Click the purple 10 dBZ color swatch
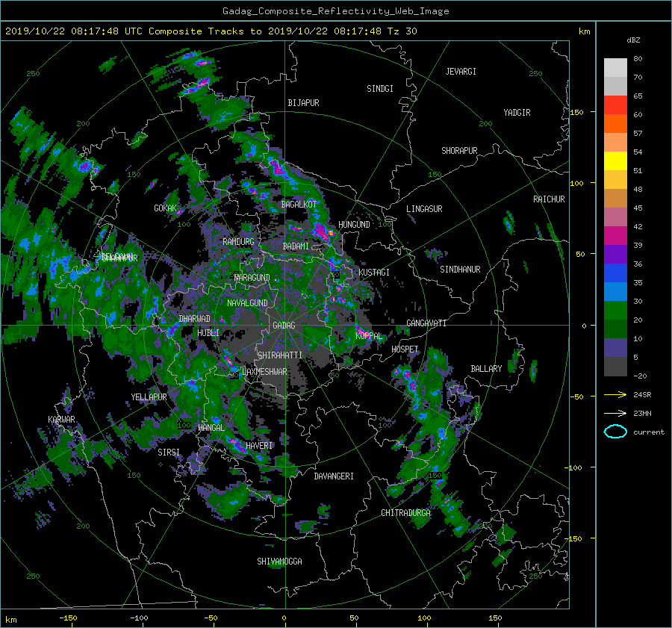 tap(615, 347)
